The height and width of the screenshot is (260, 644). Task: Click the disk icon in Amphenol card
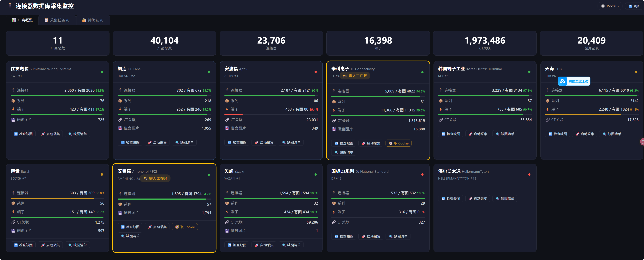click(x=120, y=213)
